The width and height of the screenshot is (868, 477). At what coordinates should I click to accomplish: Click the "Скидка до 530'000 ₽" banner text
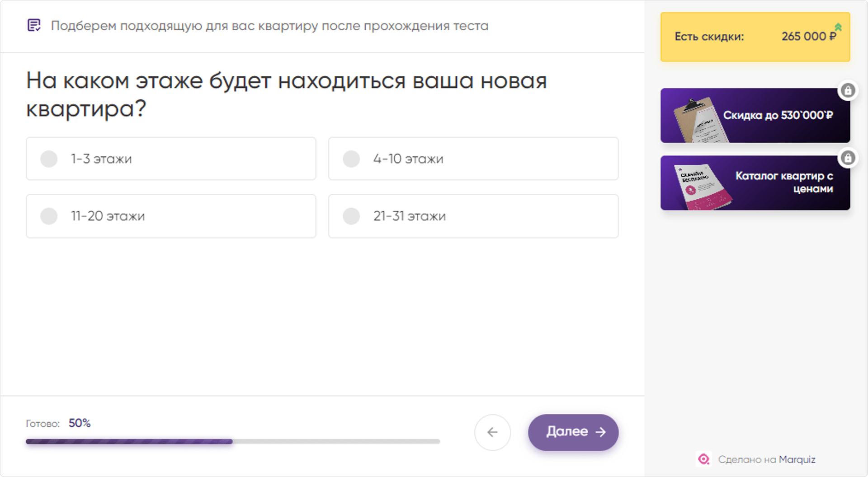click(x=778, y=115)
